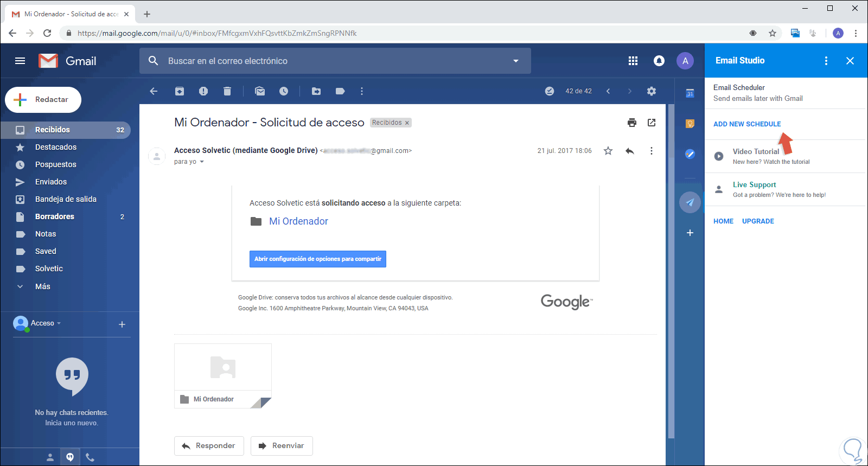The image size is (868, 466).
Task: Expand the Más labels list
Action: coord(43,286)
